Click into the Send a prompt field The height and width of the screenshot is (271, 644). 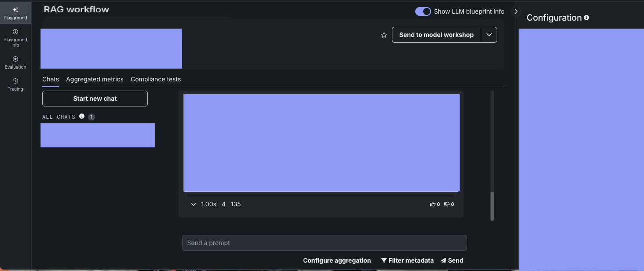click(x=324, y=243)
